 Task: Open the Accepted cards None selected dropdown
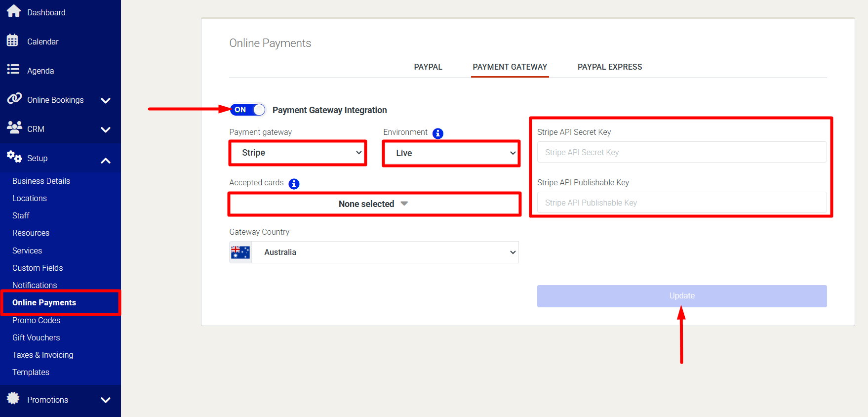(374, 204)
